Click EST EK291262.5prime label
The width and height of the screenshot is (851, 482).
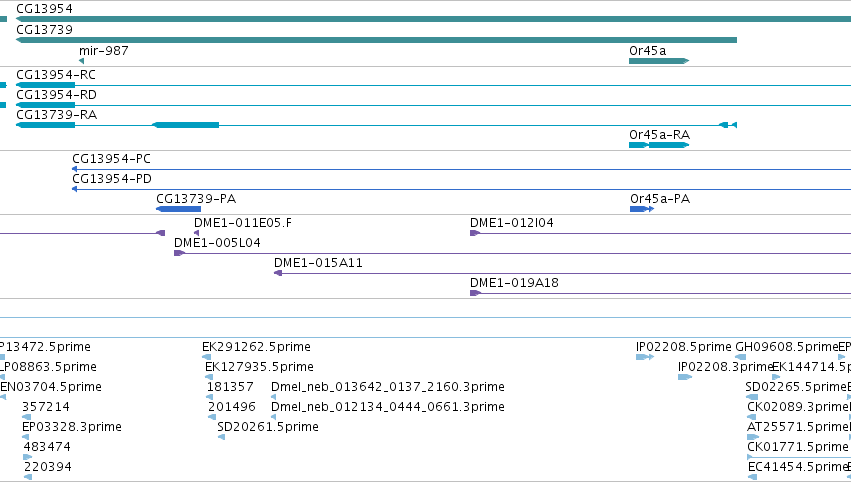[256, 347]
